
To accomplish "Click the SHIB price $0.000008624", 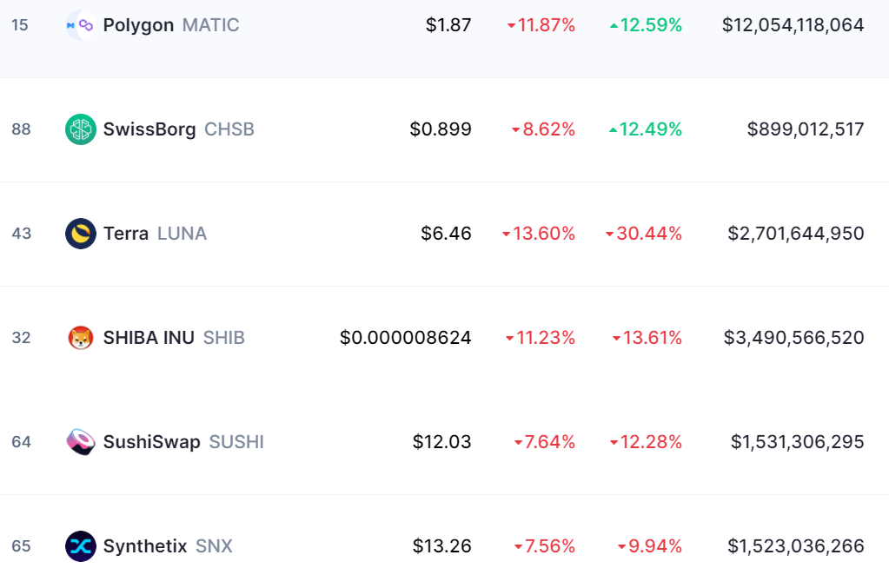I will point(405,338).
